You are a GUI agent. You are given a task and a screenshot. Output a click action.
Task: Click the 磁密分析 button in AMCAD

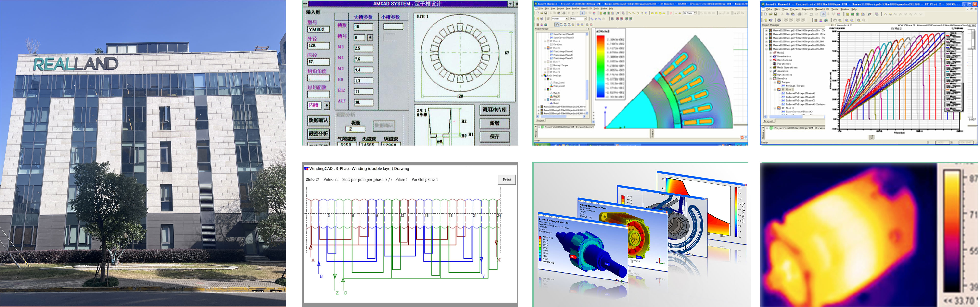tap(318, 134)
